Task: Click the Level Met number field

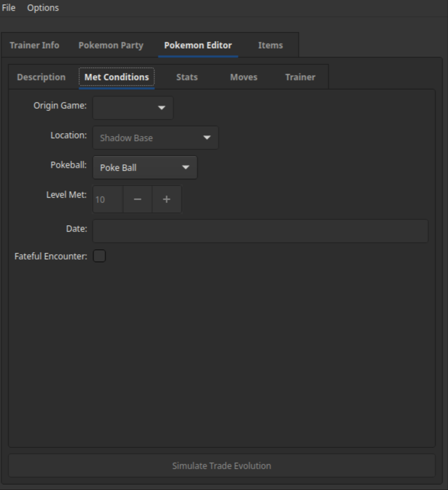Action: click(108, 199)
